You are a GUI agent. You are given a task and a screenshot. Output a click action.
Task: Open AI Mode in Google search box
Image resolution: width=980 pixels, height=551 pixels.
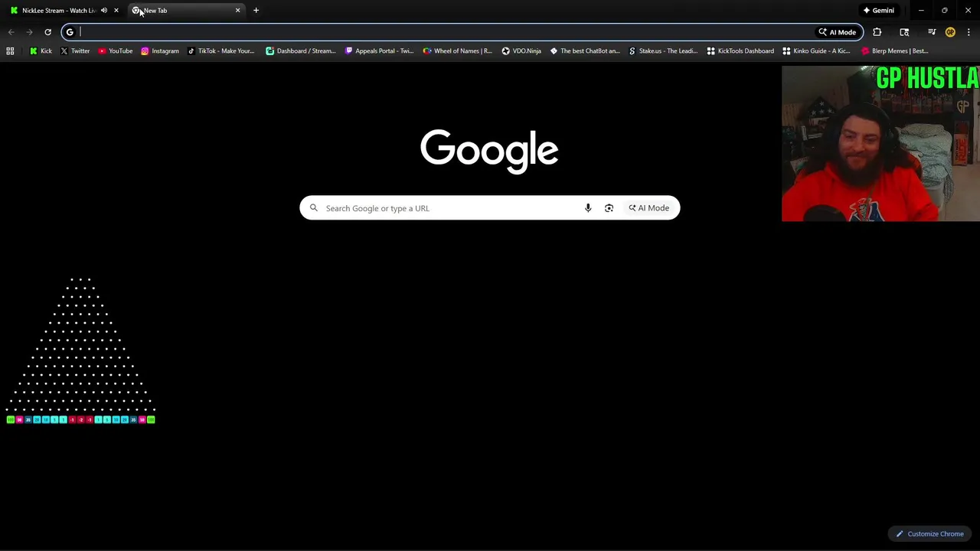click(649, 208)
